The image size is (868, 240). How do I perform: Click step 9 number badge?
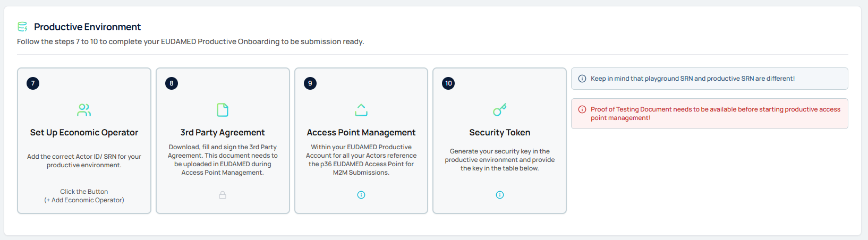click(x=310, y=83)
